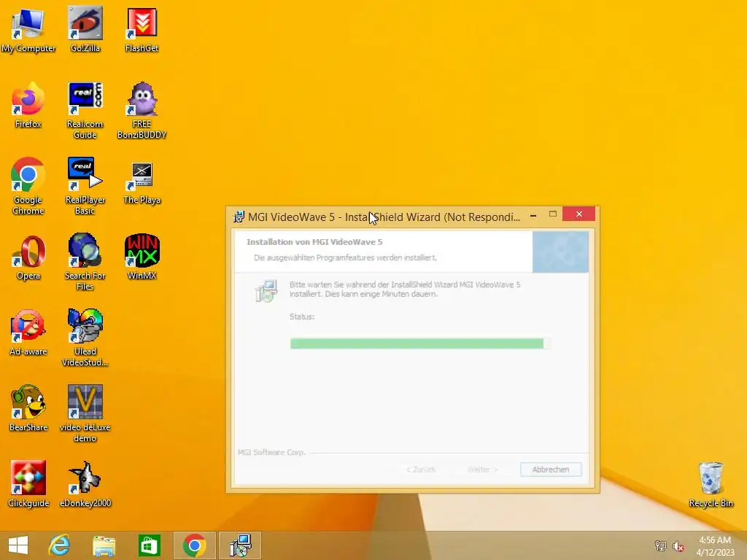Click the Clickguide desktop shortcut
747x560 pixels.
(x=28, y=484)
